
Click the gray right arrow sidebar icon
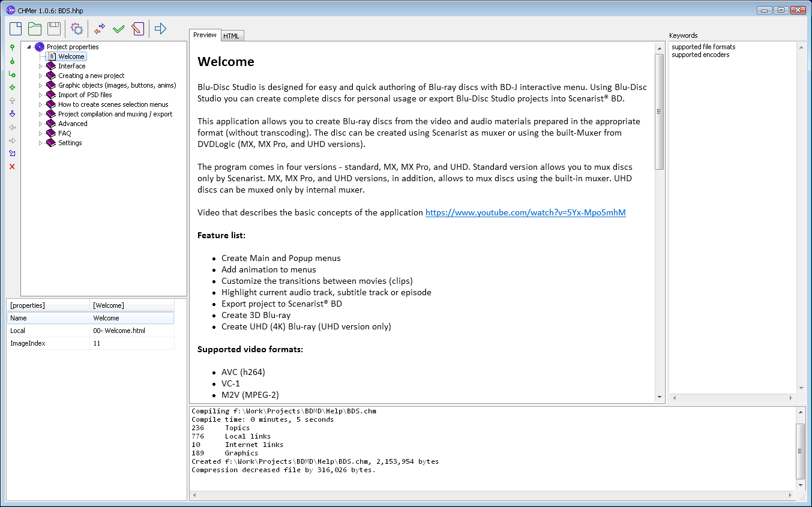[x=12, y=140]
